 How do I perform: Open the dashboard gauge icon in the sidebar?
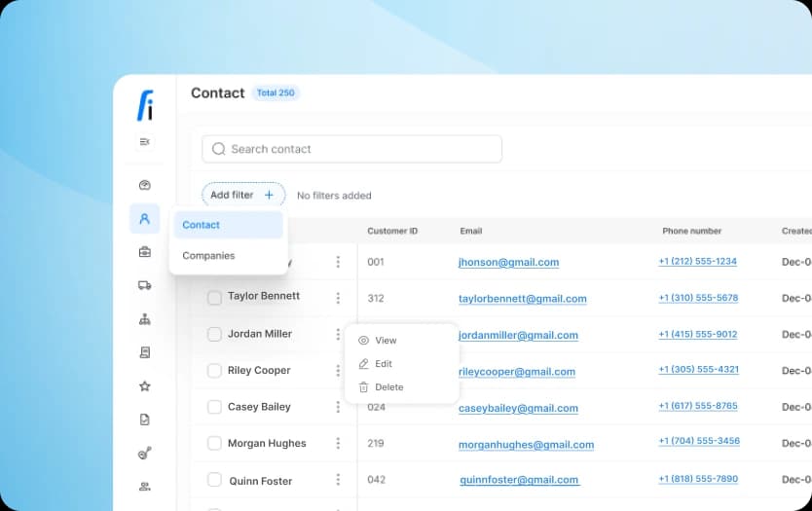[x=144, y=185]
